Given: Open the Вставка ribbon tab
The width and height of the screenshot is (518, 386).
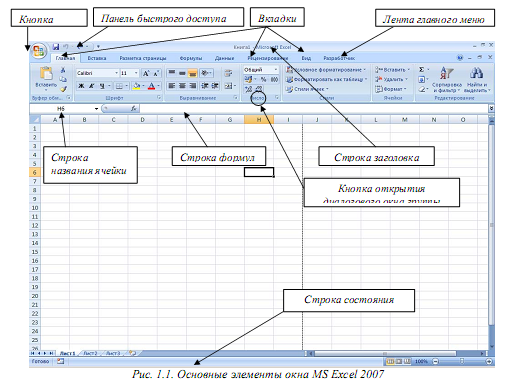Looking at the screenshot, I should tap(97, 58).
